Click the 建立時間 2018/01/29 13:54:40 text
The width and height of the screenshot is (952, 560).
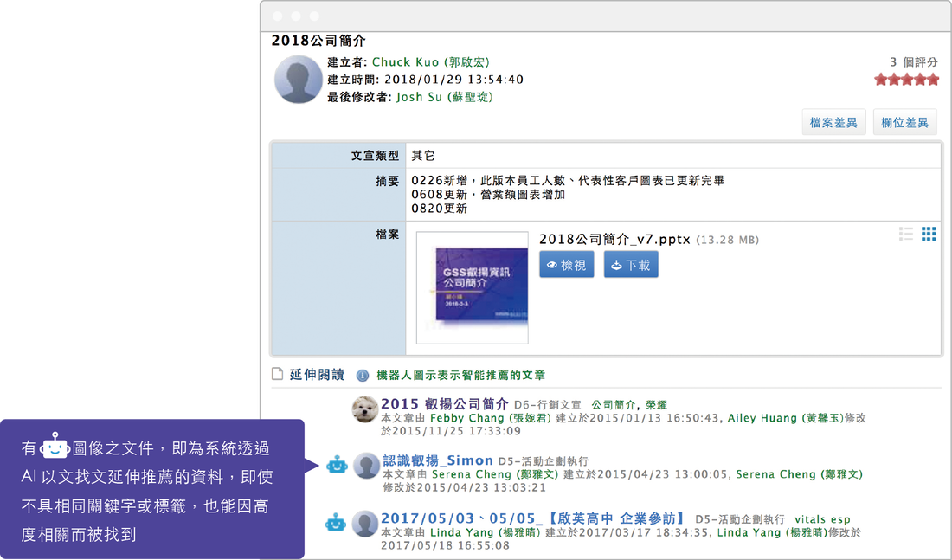[425, 80]
